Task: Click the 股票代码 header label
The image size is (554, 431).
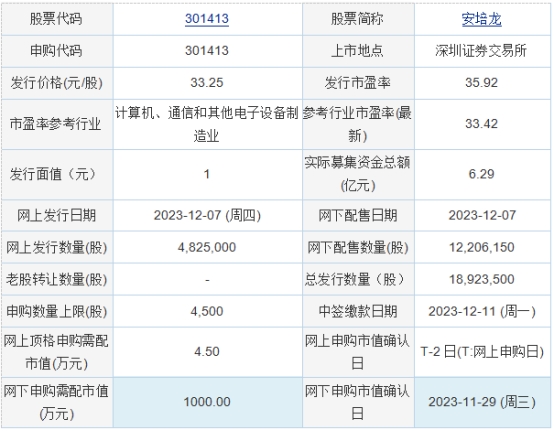Action: [56, 19]
